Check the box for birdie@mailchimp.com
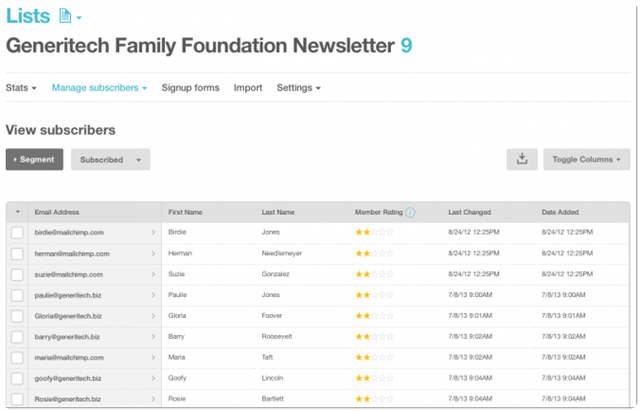 point(17,233)
